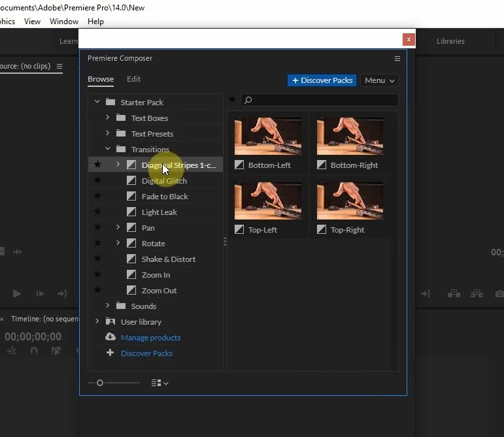Click the Sounds folder icon
The width and height of the screenshot is (504, 437).
(x=121, y=306)
